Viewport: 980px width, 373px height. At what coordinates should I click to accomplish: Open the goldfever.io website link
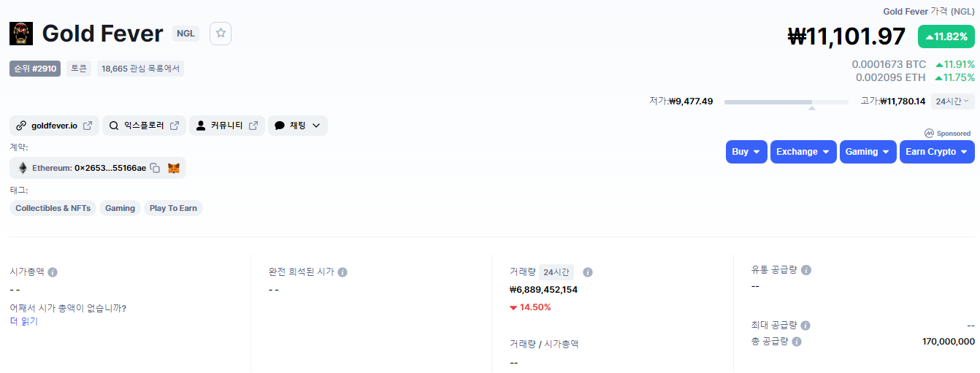54,126
